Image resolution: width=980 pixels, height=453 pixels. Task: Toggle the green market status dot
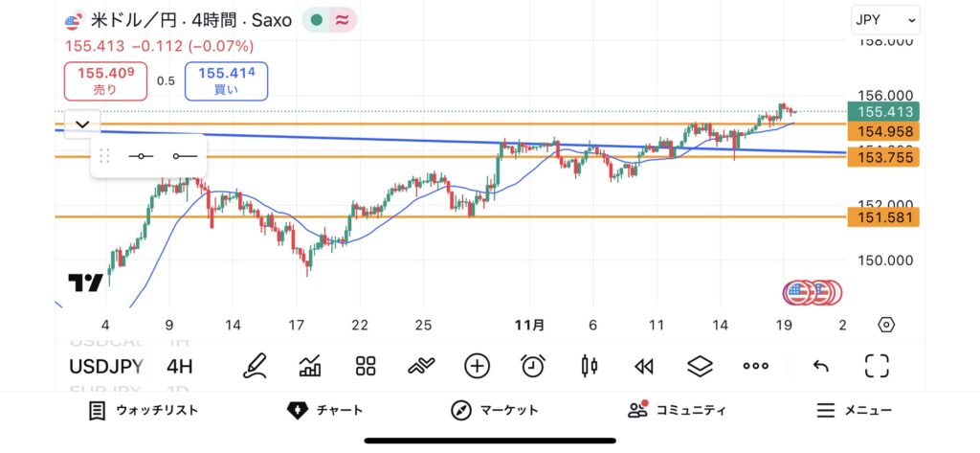click(x=317, y=20)
